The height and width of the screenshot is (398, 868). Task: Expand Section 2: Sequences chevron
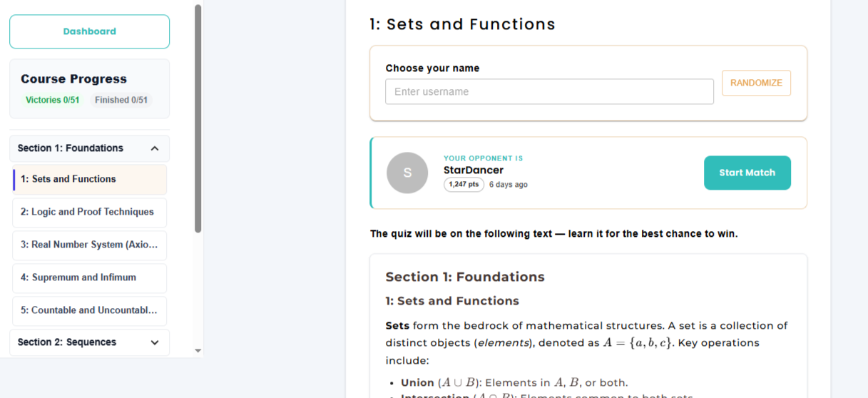(155, 342)
